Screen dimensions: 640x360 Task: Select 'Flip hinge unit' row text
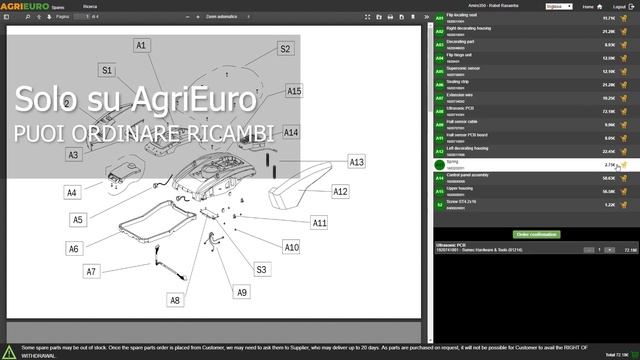click(459, 55)
